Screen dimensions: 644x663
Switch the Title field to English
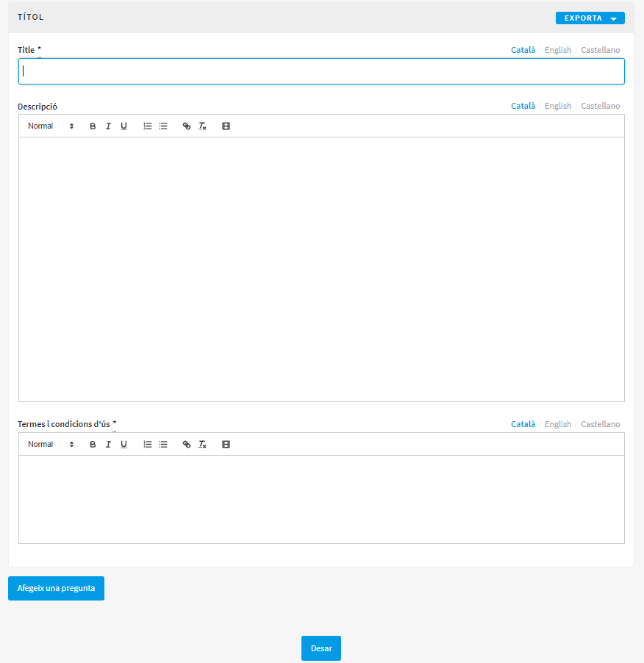557,49
